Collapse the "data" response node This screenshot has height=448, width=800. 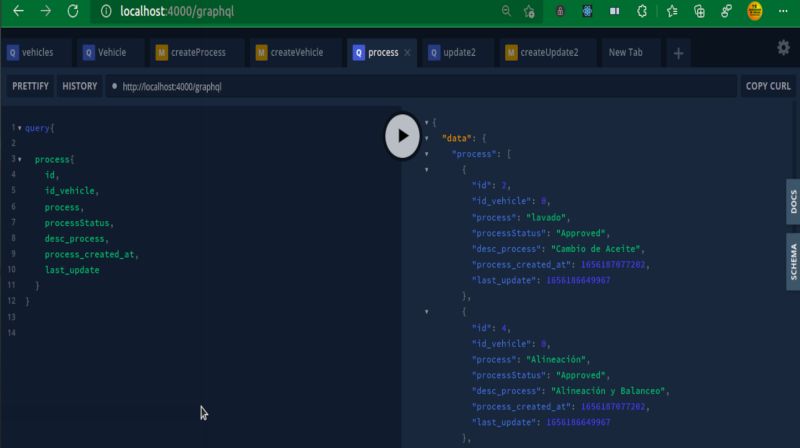coord(427,138)
